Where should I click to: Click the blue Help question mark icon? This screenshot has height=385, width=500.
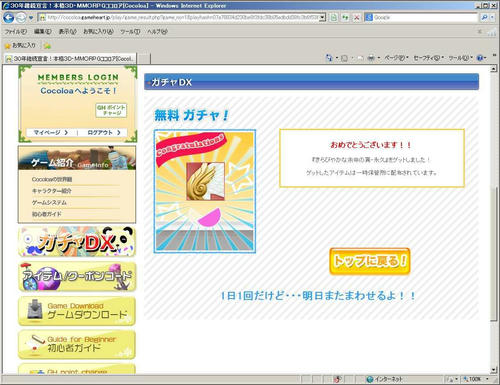tap(480, 58)
